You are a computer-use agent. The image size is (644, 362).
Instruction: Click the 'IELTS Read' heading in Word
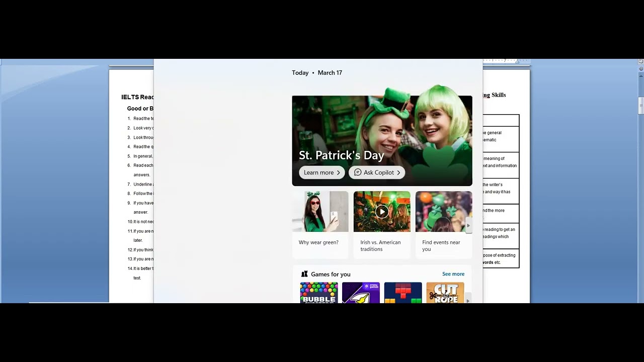(x=137, y=97)
